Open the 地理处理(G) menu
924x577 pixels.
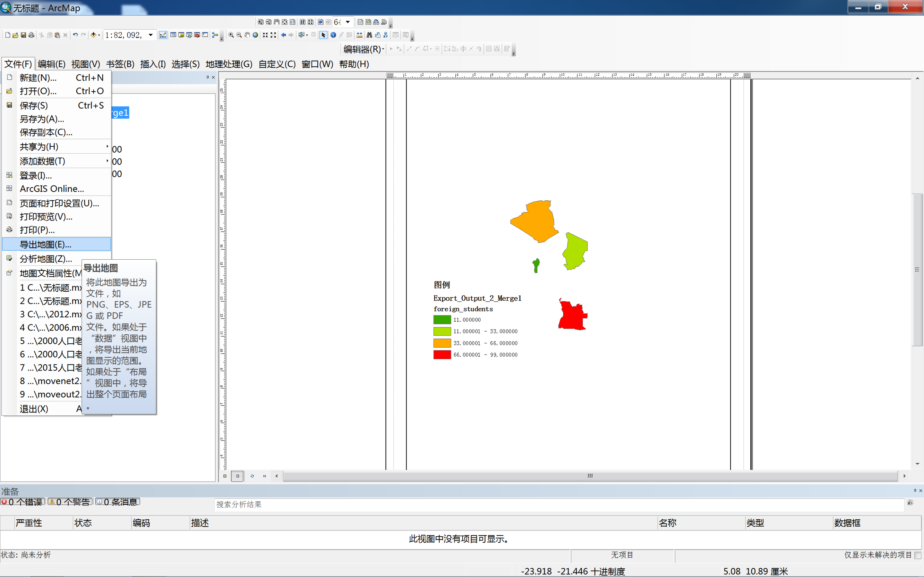pos(229,64)
